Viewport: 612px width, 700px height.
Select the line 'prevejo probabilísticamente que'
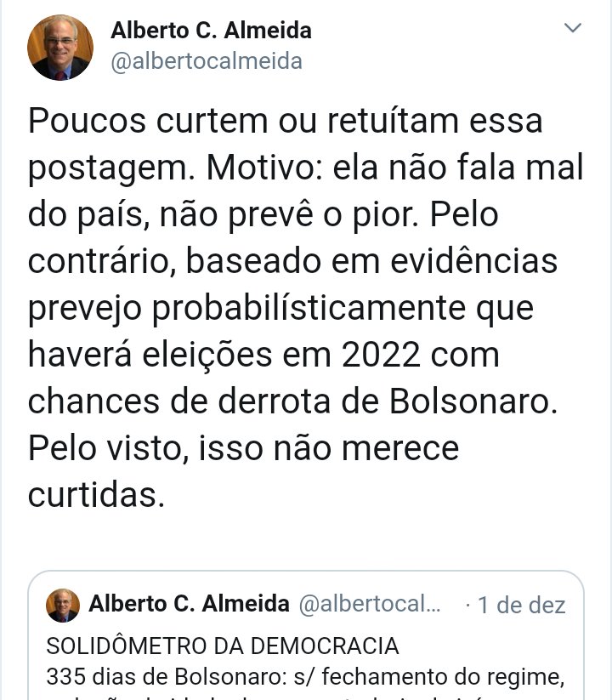[x=281, y=310]
